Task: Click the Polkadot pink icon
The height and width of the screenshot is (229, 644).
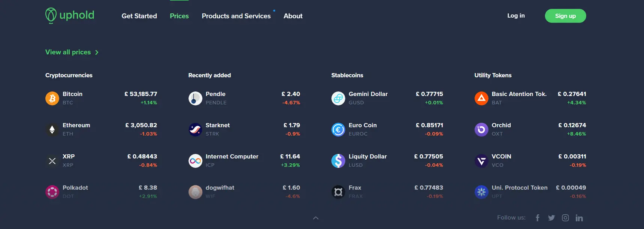Action: [x=52, y=192]
